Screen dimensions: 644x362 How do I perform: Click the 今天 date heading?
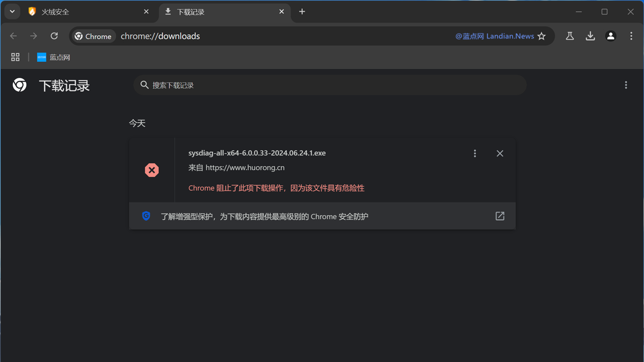pos(137,123)
